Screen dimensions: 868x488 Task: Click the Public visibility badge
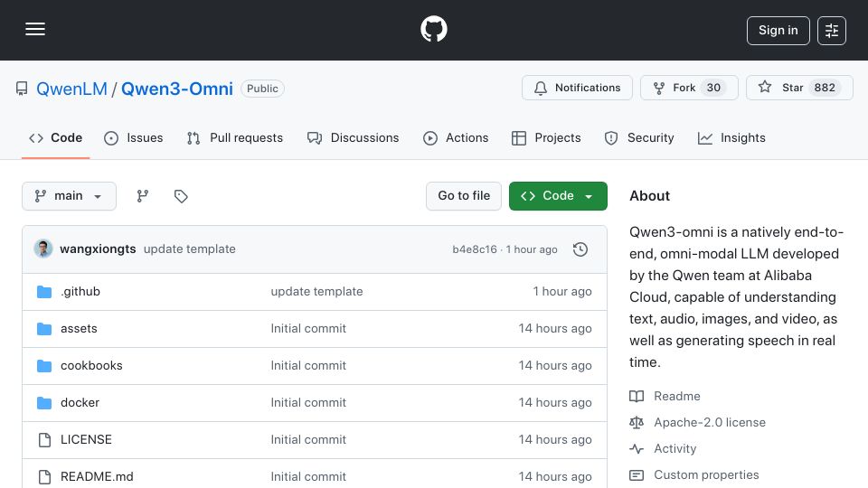pyautogui.click(x=262, y=89)
